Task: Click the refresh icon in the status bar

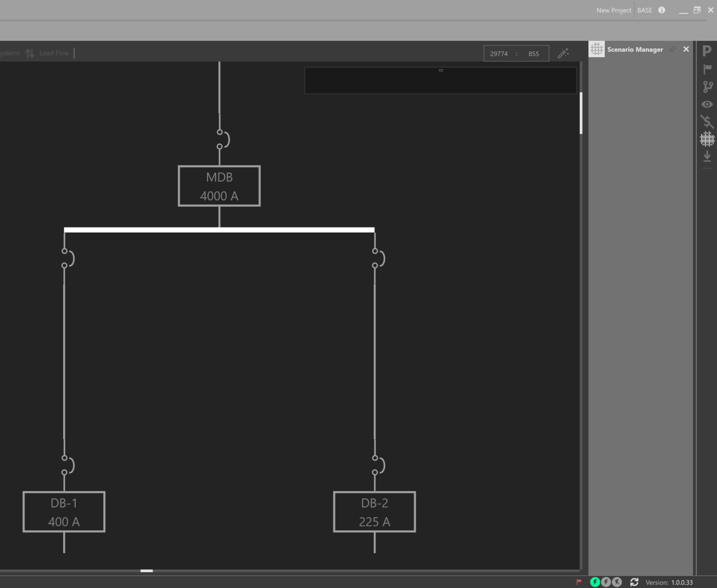Action: pos(634,582)
